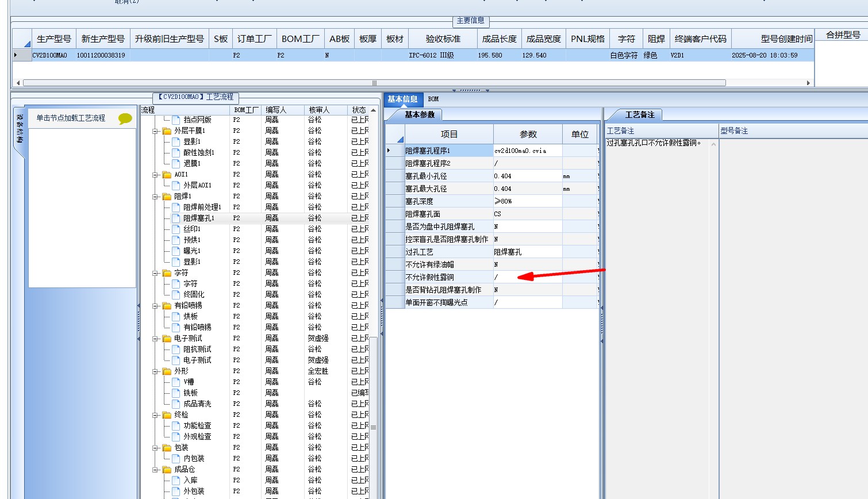Viewport: 868px width, 499px height.
Task: Click the document icon beside 丝印1
Action: click(176, 229)
